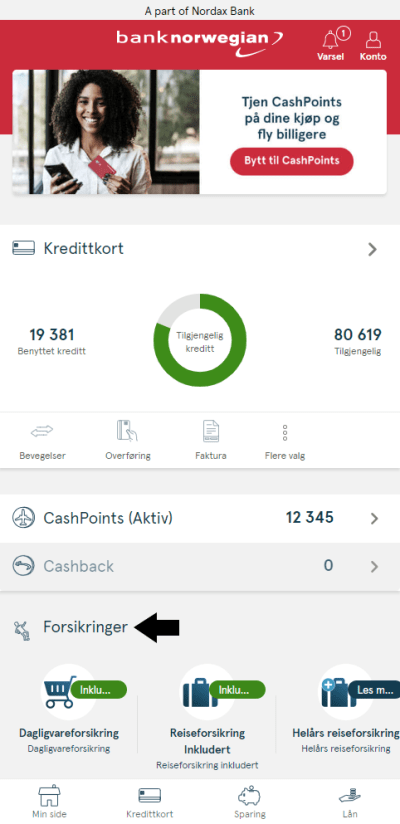Open the Kredittkort section heading

pos(84,248)
